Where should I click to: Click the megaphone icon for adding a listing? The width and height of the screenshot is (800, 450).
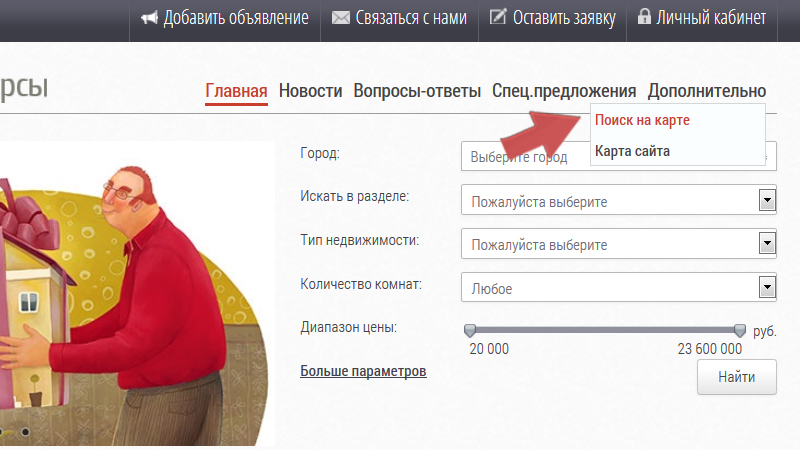[x=149, y=18]
